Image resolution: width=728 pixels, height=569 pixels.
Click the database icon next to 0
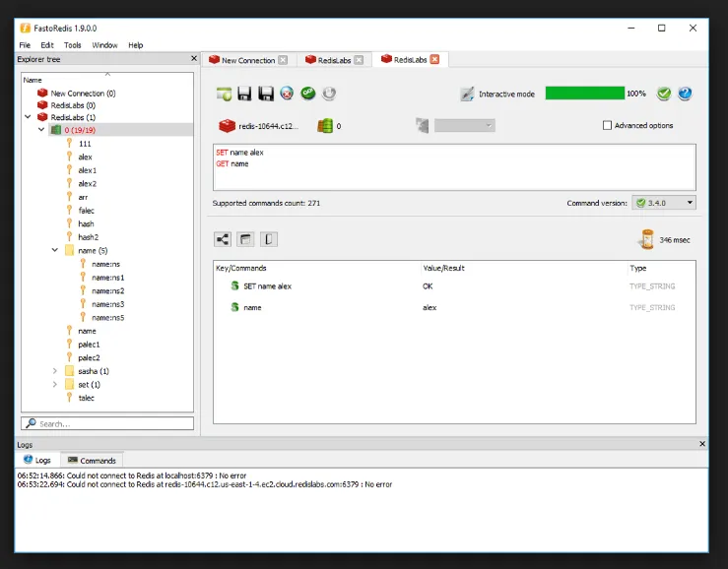[x=325, y=126]
